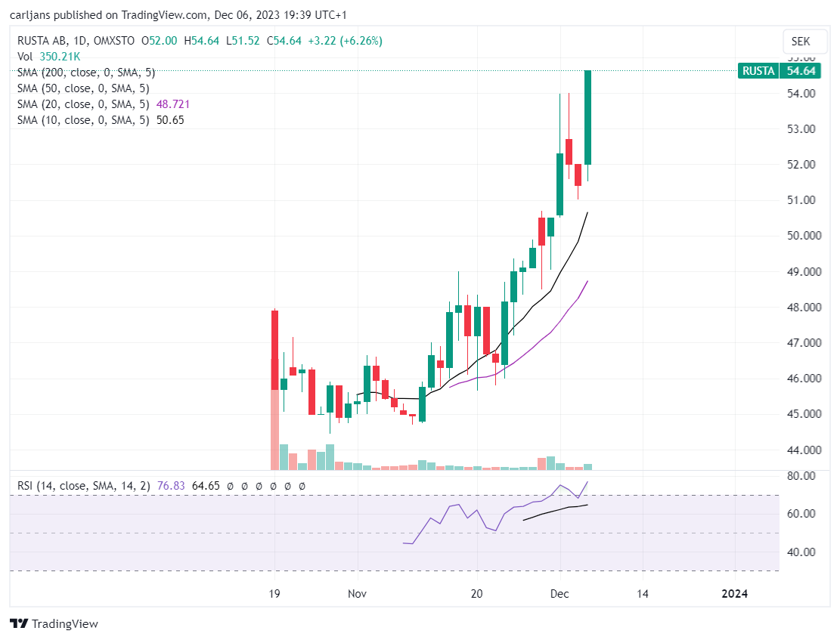Click the tallest green candle at top
The image size is (840, 640).
pos(587,117)
